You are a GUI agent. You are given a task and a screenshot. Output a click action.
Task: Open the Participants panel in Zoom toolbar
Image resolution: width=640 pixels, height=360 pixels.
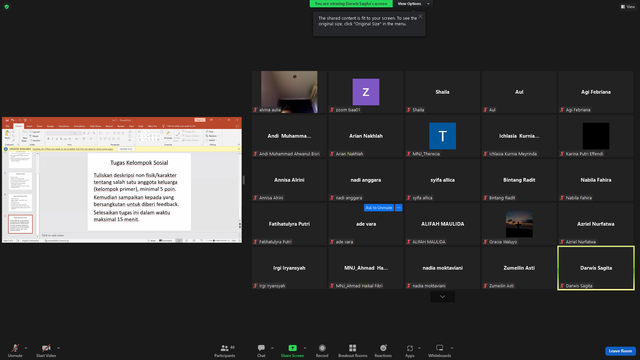(224, 350)
